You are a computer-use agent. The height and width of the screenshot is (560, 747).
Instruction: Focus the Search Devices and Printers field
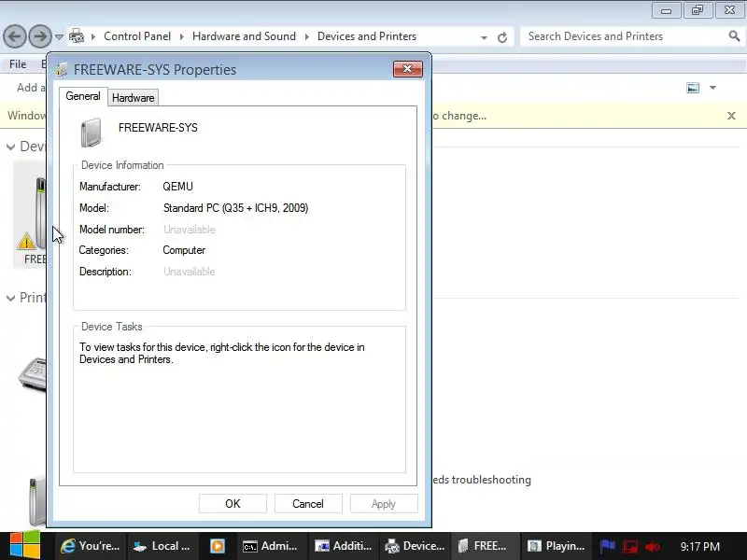tap(626, 36)
